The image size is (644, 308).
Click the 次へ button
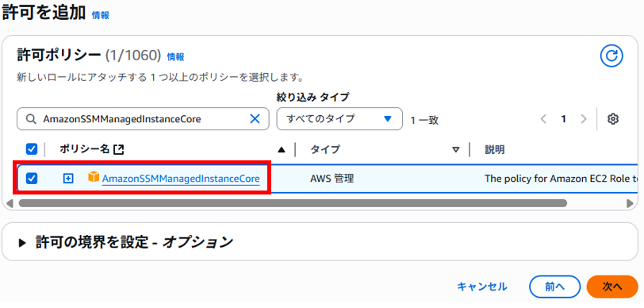(612, 287)
